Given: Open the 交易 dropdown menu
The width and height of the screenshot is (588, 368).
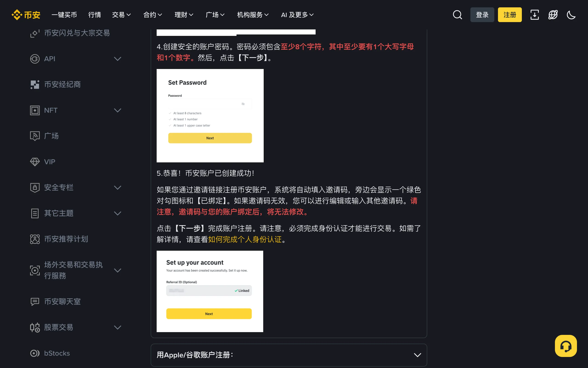Looking at the screenshot, I should pyautogui.click(x=122, y=15).
